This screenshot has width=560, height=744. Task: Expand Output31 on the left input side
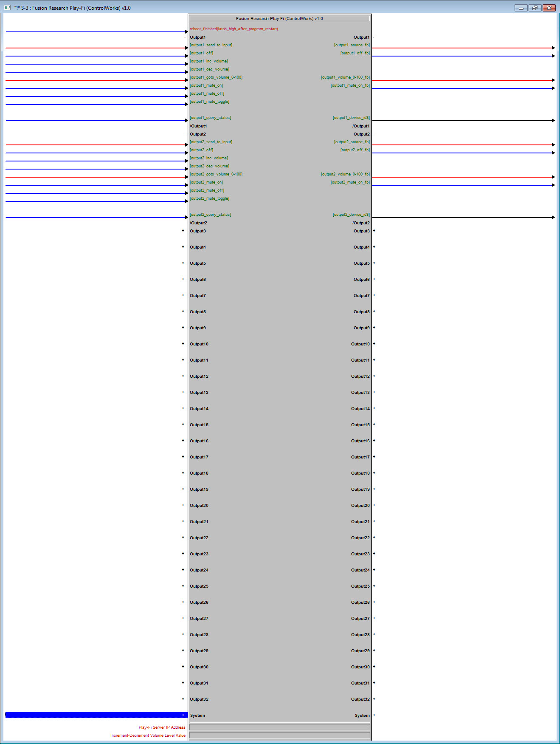[x=183, y=683]
